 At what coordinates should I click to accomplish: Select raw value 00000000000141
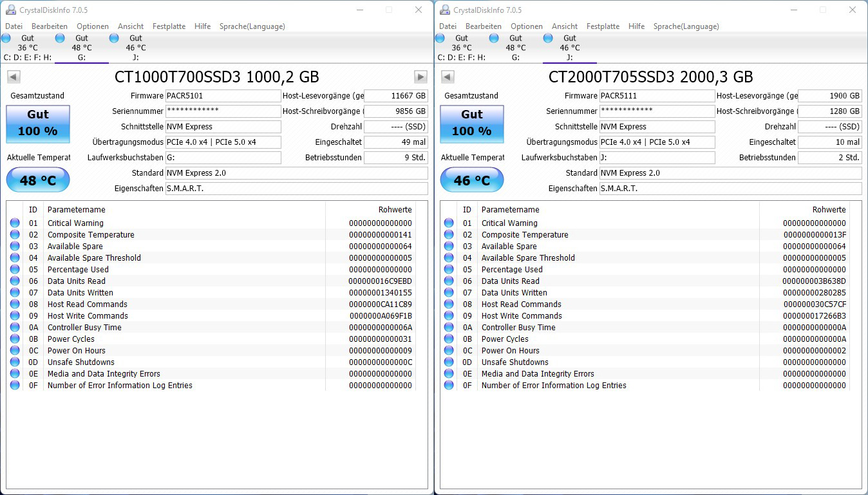pyautogui.click(x=380, y=235)
